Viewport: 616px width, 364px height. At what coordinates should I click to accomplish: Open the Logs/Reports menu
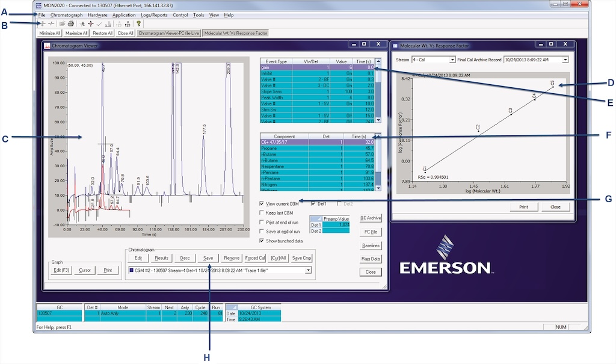[x=154, y=15]
